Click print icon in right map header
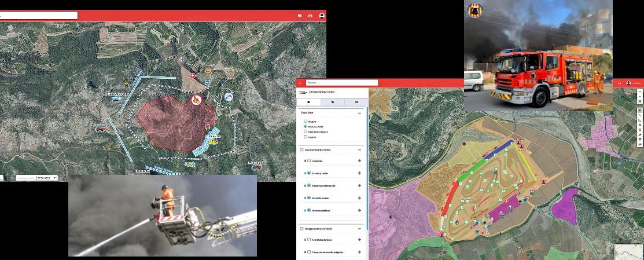This screenshot has width=644, height=260. [619, 83]
